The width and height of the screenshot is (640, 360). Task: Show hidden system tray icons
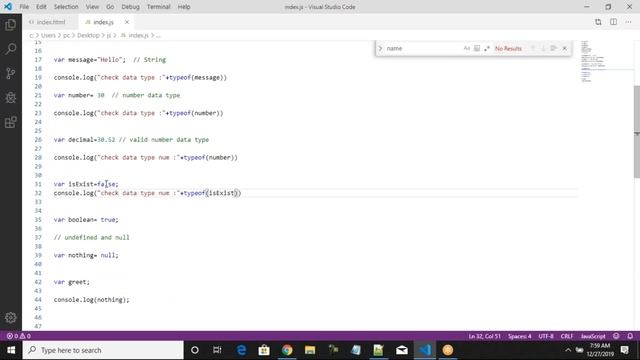(x=568, y=350)
